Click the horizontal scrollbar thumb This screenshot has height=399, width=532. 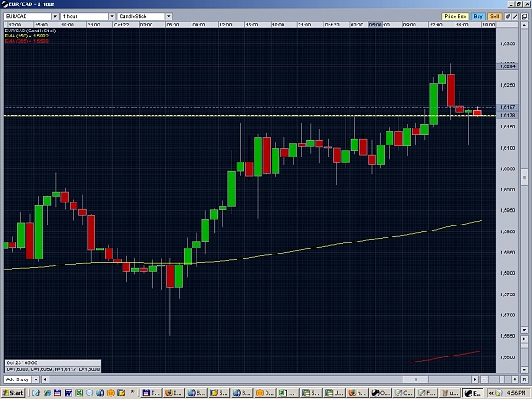coord(415,379)
